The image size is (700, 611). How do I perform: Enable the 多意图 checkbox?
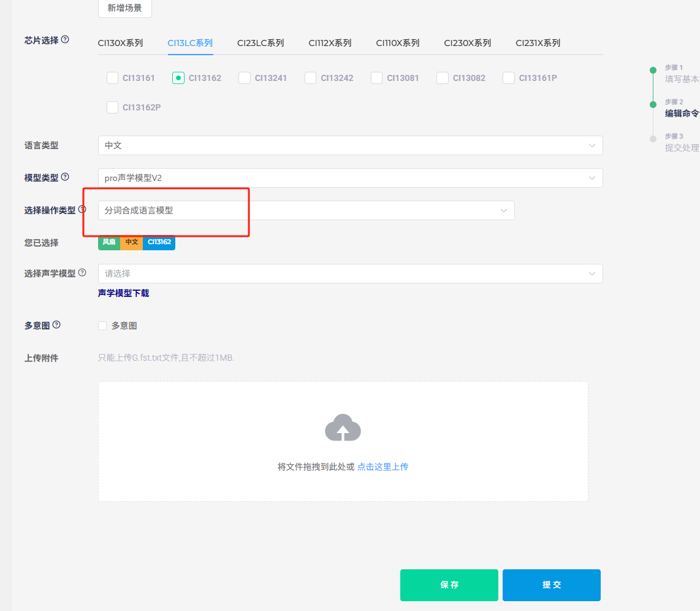pyautogui.click(x=102, y=326)
